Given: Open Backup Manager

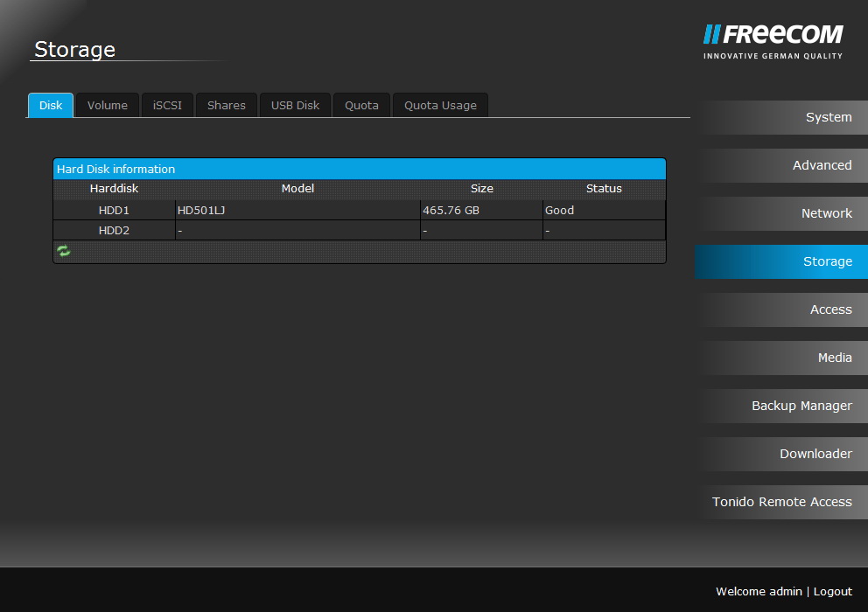Looking at the screenshot, I should (781, 407).
